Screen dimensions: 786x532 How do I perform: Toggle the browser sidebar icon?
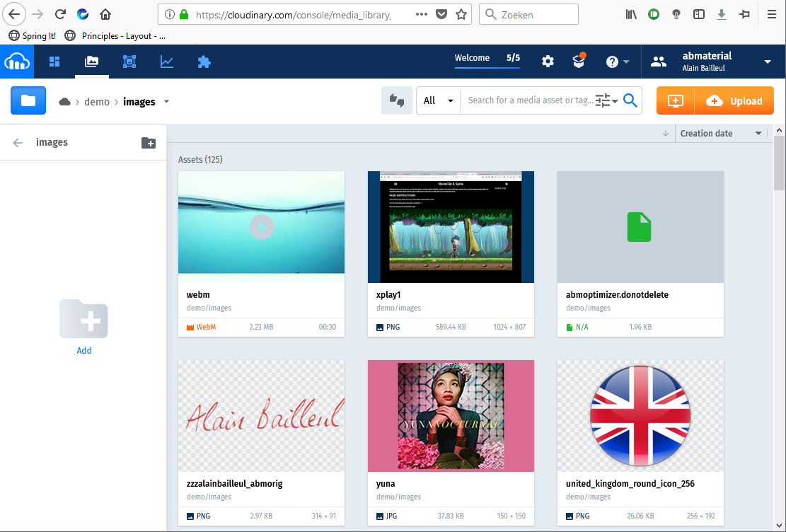click(699, 15)
